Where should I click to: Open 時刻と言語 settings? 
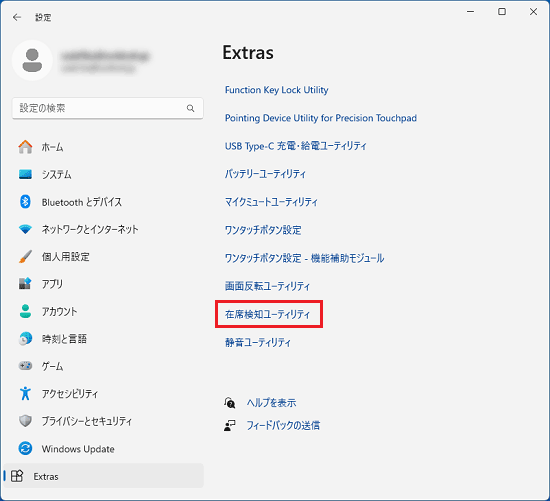[x=104, y=339]
